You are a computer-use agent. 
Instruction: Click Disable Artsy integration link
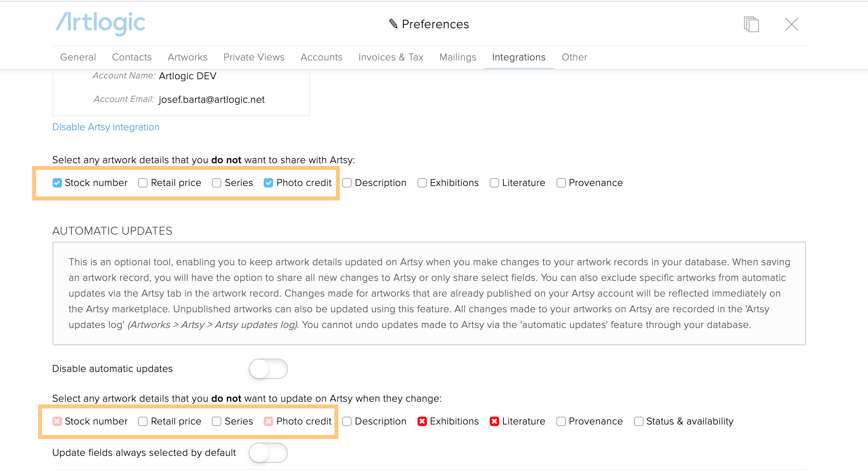106,127
